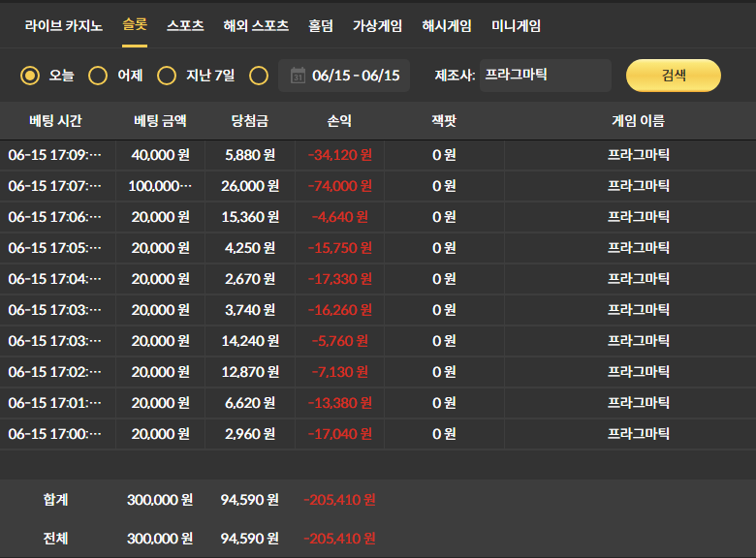This screenshot has height=558, width=756.
Task: Click the 15,360 원 winnings cell
Action: coord(250,217)
